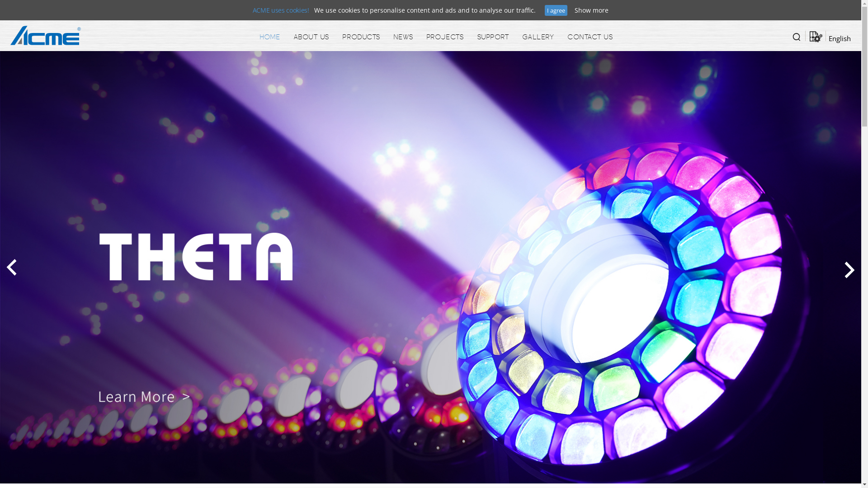The height and width of the screenshot is (488, 868).
Task: Advance to next slide arrow
Action: click(849, 270)
